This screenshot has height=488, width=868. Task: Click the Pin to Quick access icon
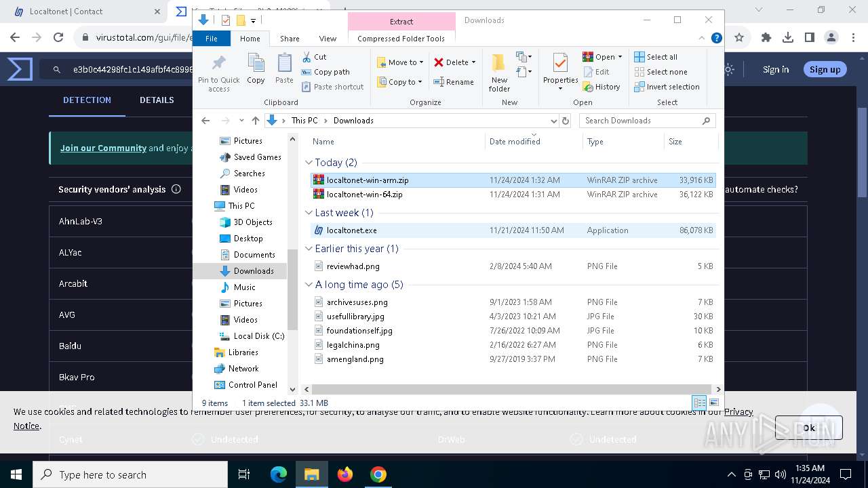pos(218,73)
